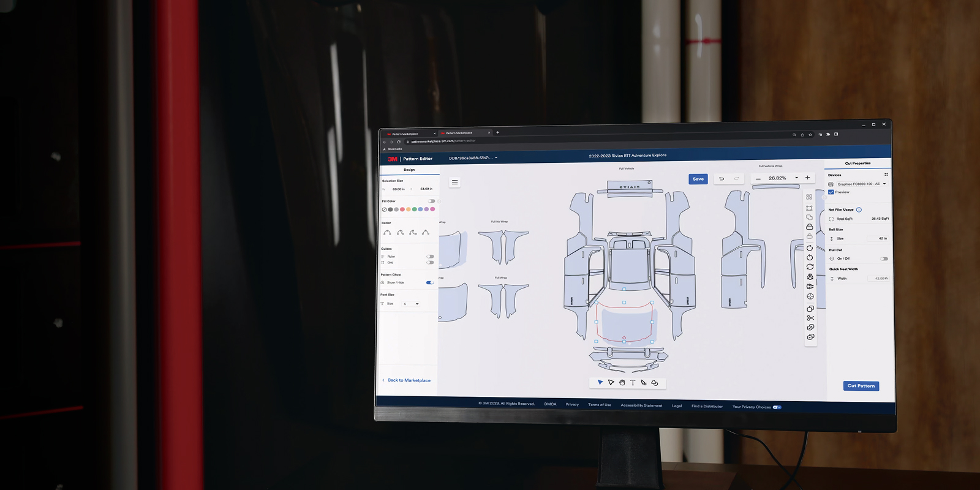Select the shape tool in bottom toolbar
The height and width of the screenshot is (490, 980).
(x=654, y=382)
